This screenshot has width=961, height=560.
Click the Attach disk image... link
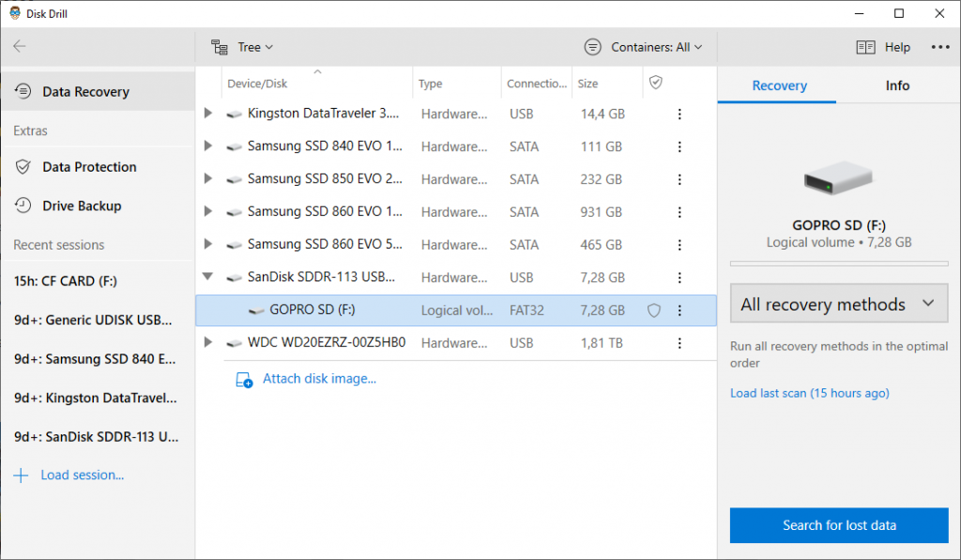click(x=319, y=379)
